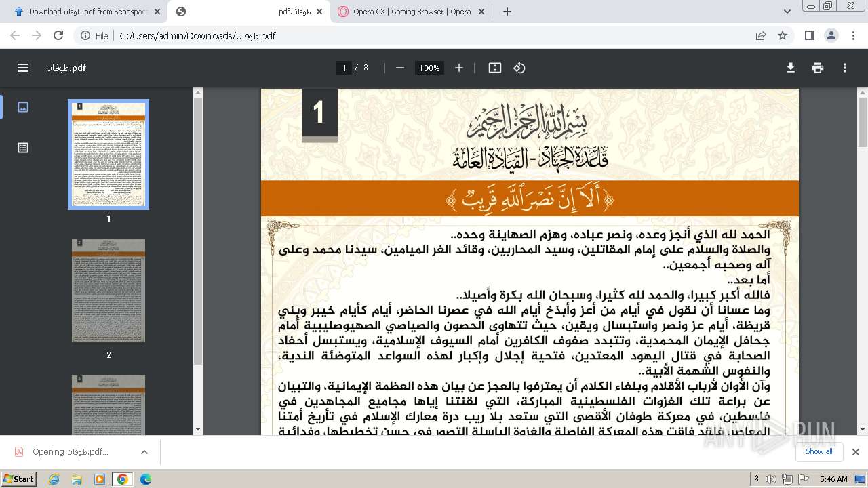Select the طوفان.pdf tab
Image resolution: width=868 pixels, height=488 pixels.
tap(249, 12)
